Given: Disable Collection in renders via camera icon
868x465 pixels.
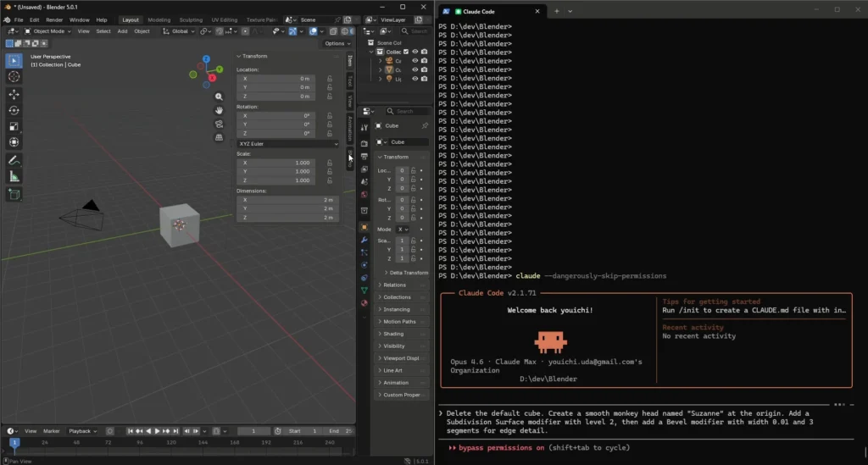Looking at the screenshot, I should [x=424, y=52].
